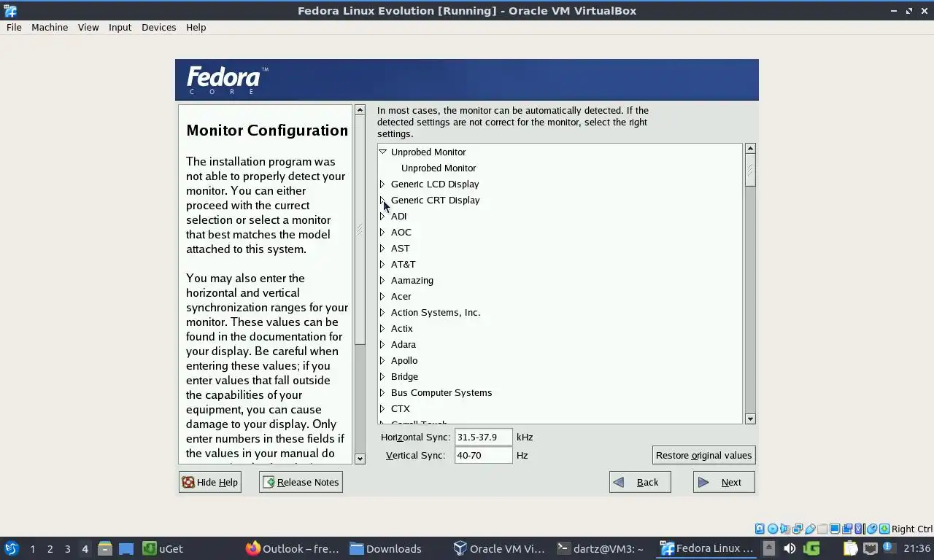Image resolution: width=934 pixels, height=560 pixels.
Task: Click the show desktop icon in panel
Action: pyautogui.click(x=126, y=548)
